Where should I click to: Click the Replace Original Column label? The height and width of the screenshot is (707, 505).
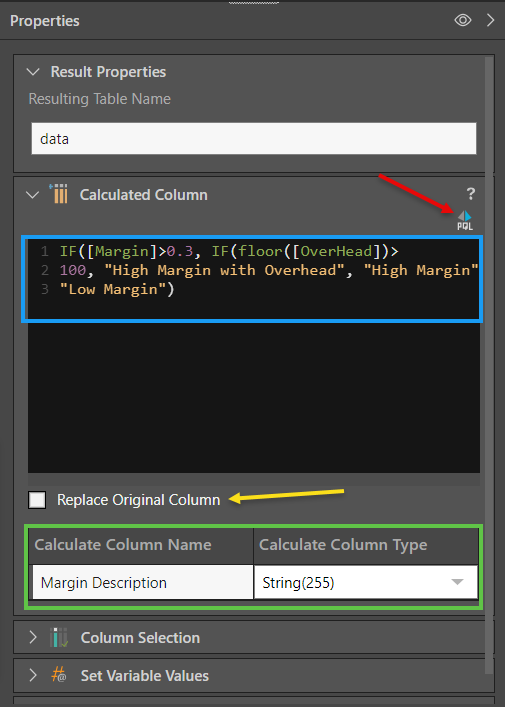(138, 500)
